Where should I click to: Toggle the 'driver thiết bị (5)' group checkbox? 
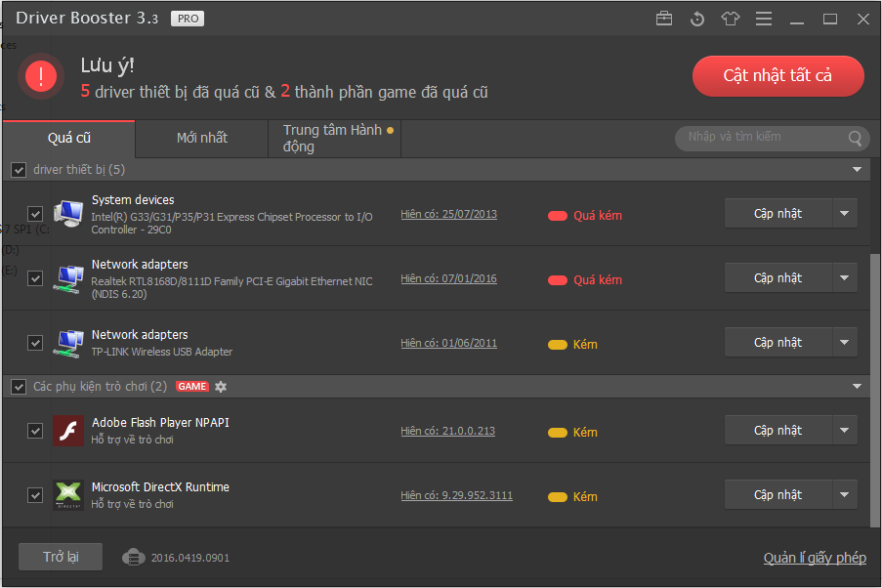(x=19, y=170)
